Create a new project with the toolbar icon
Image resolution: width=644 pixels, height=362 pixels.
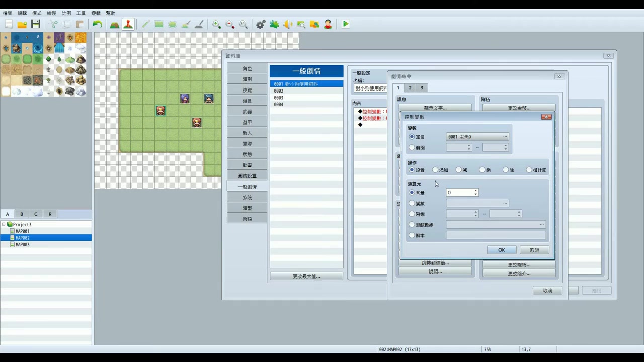point(9,24)
